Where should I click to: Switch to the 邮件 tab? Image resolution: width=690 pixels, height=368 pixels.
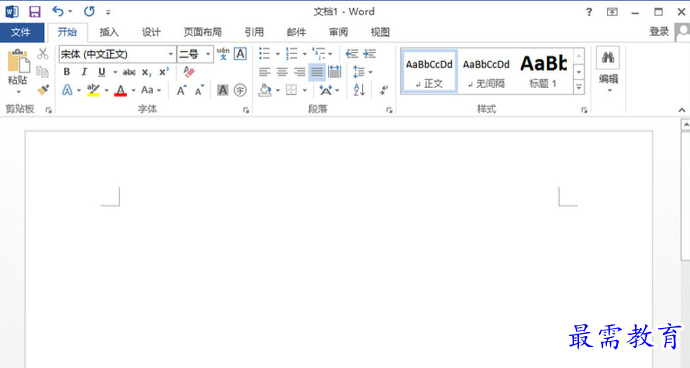pos(296,32)
